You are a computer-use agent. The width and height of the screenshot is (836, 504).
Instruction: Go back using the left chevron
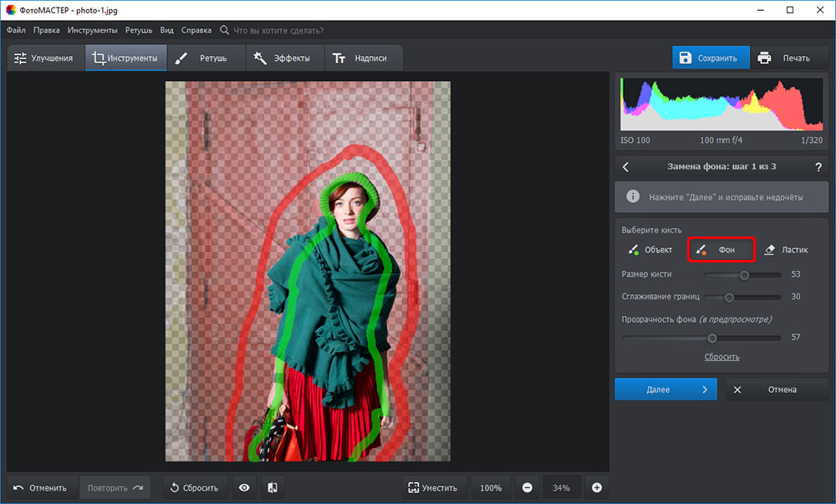(626, 167)
